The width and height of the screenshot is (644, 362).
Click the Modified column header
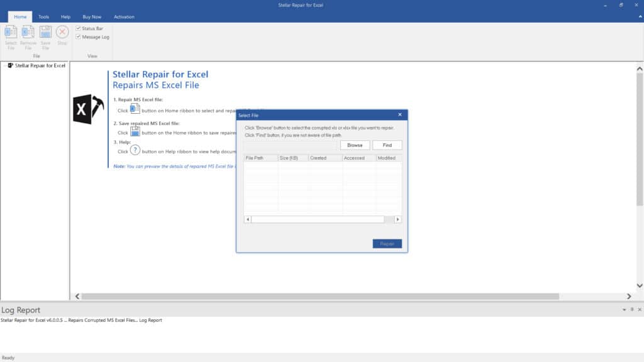389,158
